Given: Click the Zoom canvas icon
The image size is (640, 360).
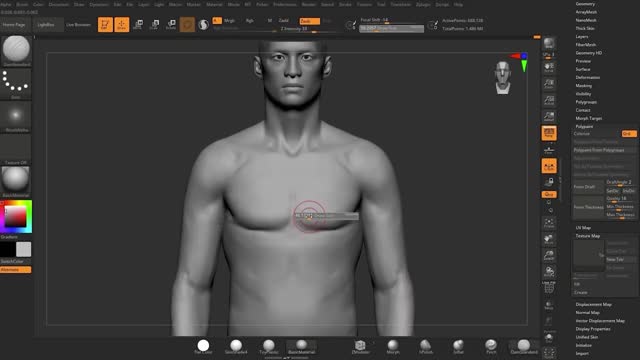Looking at the screenshot, I should pyautogui.click(x=549, y=84).
